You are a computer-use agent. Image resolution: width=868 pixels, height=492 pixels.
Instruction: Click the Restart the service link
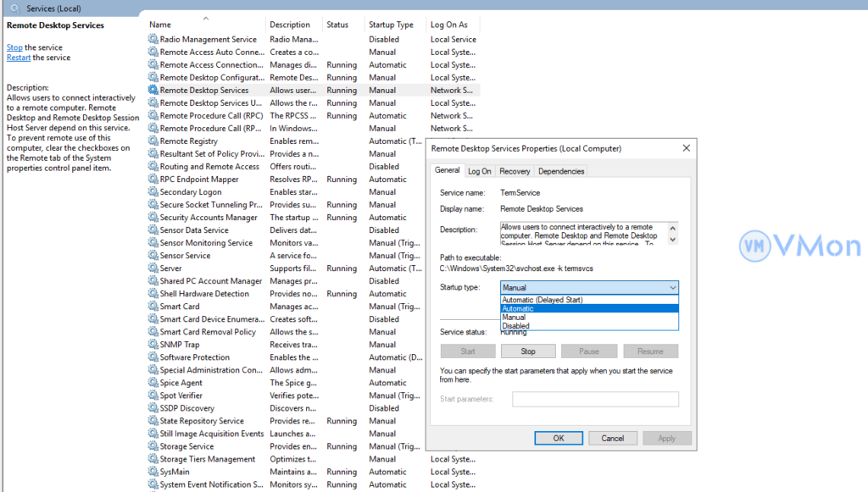[19, 58]
